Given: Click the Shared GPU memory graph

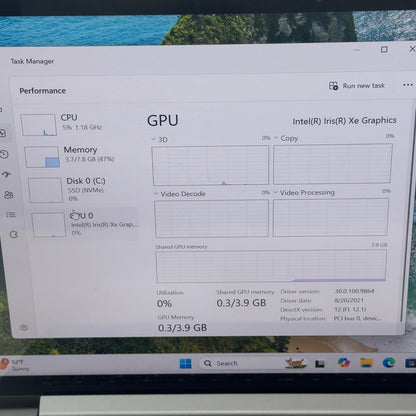Looking at the screenshot, I should [271, 266].
